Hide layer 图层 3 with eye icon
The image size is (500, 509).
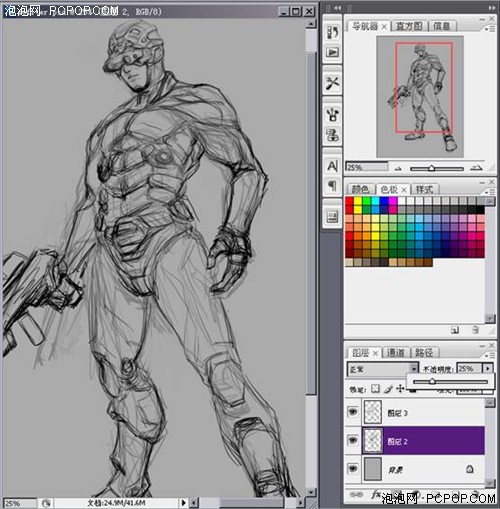point(352,412)
